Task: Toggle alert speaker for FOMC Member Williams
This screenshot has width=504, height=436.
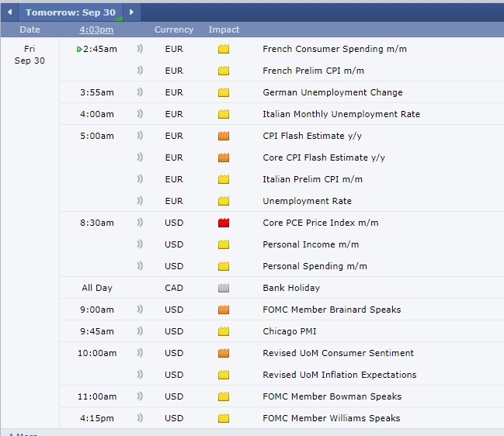Action: [140, 418]
